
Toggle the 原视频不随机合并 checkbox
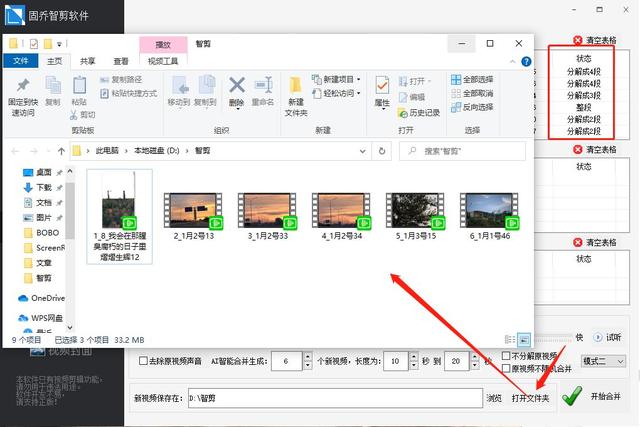pyautogui.click(x=506, y=368)
